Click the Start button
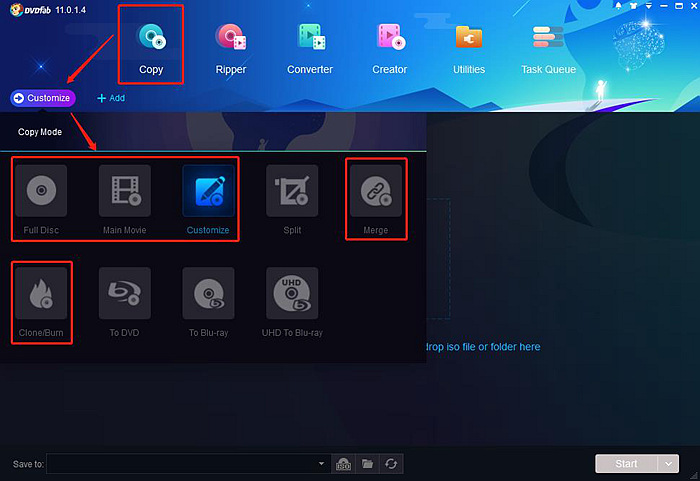Image resolution: width=700 pixels, height=481 pixels. [x=626, y=464]
